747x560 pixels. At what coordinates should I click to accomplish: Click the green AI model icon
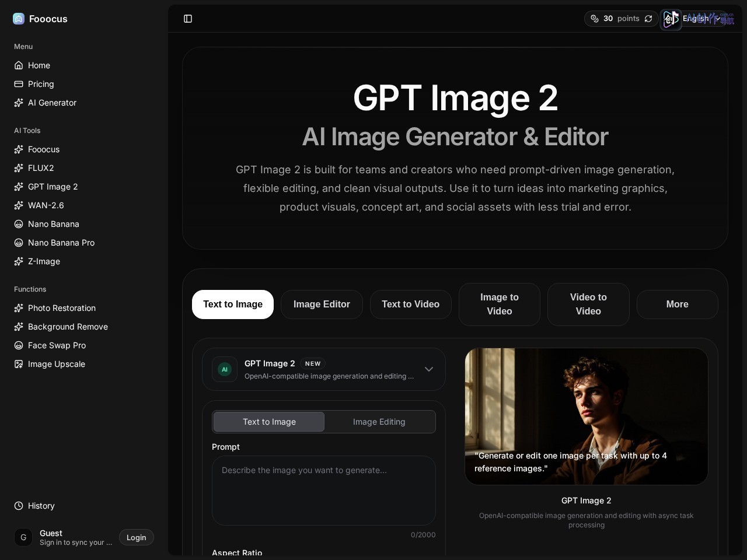(225, 369)
